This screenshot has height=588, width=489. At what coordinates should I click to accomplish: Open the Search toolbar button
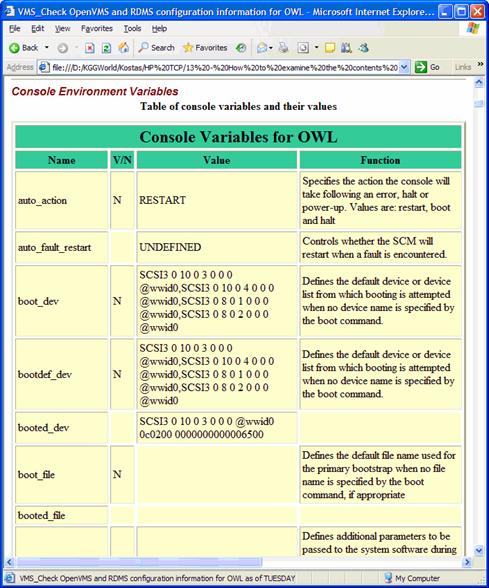pos(156,48)
